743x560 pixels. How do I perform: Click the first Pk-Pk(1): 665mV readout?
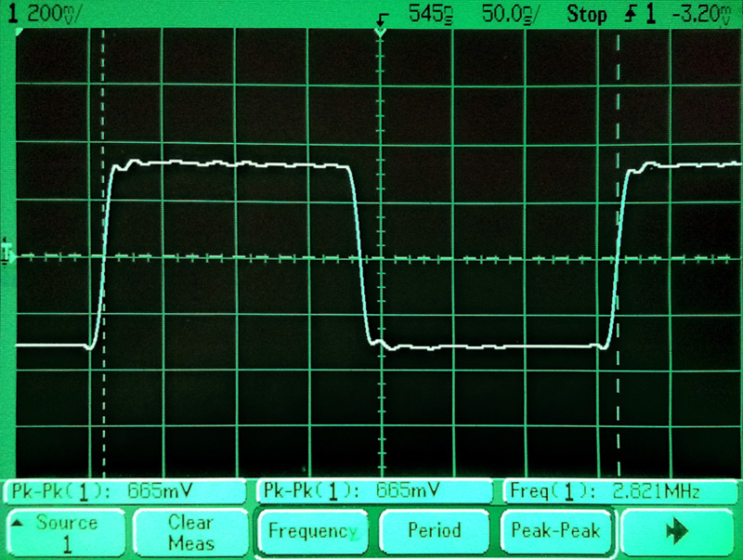point(125,491)
